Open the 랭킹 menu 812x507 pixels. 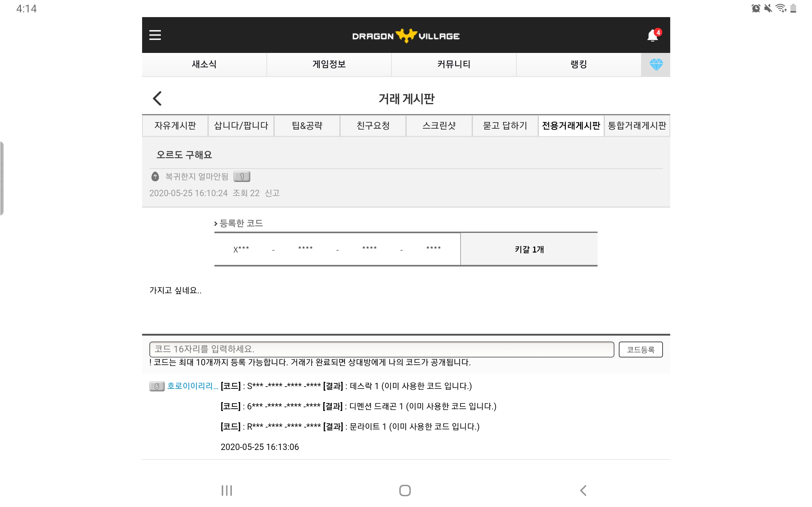click(x=579, y=64)
